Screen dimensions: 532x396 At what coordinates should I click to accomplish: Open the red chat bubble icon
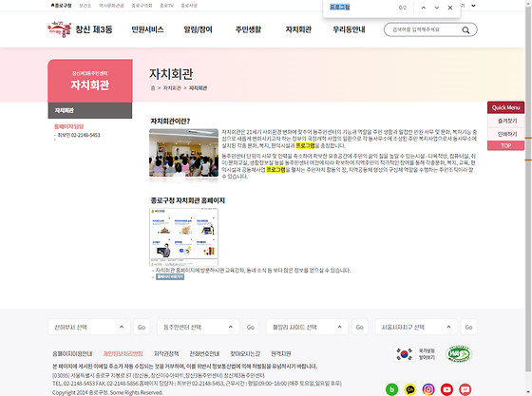pos(465,389)
